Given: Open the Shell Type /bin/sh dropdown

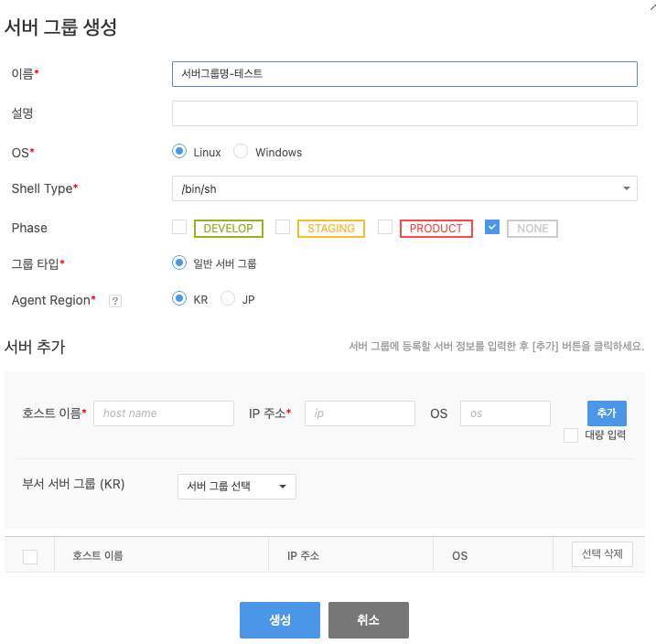Looking at the screenshot, I should pos(404,188).
